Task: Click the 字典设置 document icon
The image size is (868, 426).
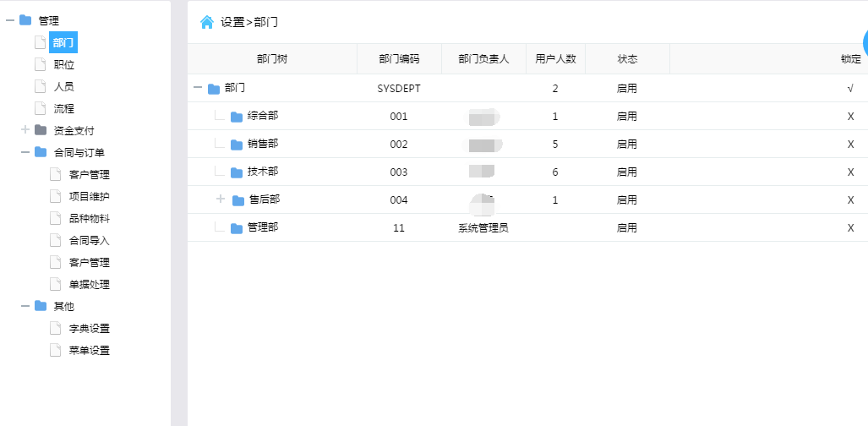Action: click(55, 328)
